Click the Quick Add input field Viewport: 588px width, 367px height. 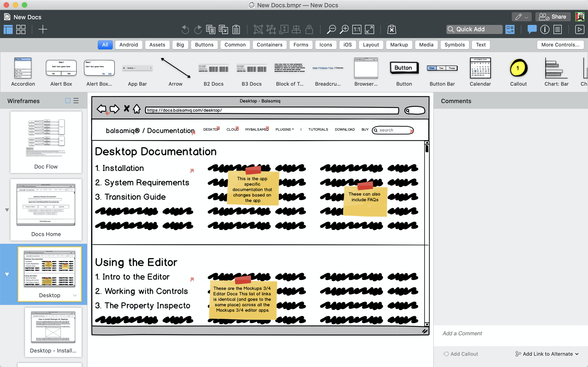[474, 29]
